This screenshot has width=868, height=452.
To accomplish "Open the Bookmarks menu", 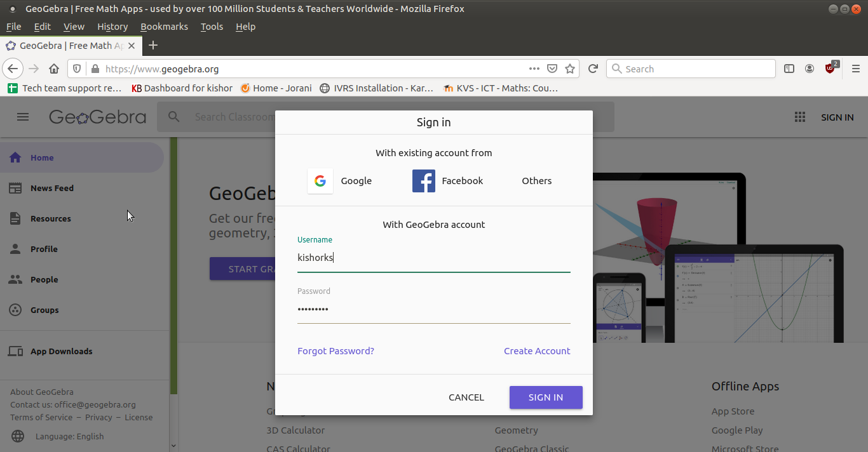I will [x=164, y=27].
